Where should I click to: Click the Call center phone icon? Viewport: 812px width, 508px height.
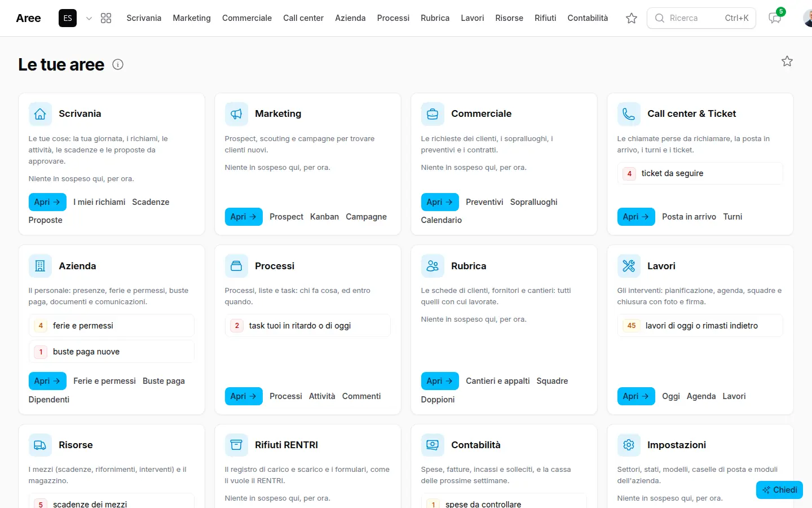coord(629,114)
